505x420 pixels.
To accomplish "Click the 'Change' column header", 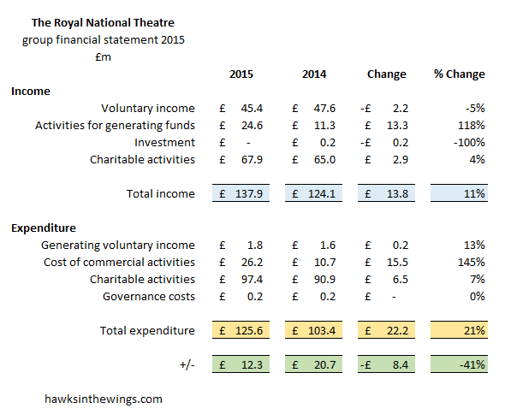I will [x=387, y=74].
